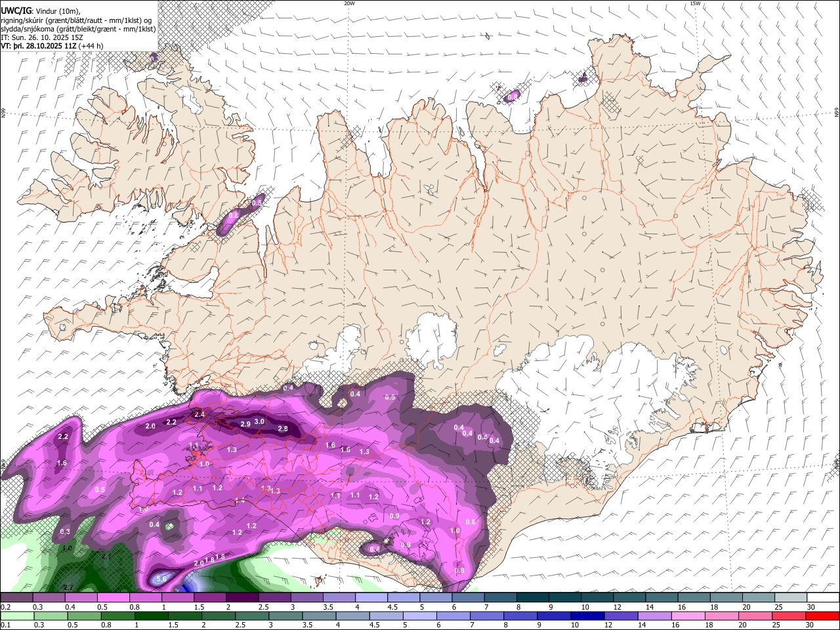Image resolution: width=840 pixels, height=630 pixels.
Task: Click the 0.2 label on the top legend
Action: [x=5, y=607]
